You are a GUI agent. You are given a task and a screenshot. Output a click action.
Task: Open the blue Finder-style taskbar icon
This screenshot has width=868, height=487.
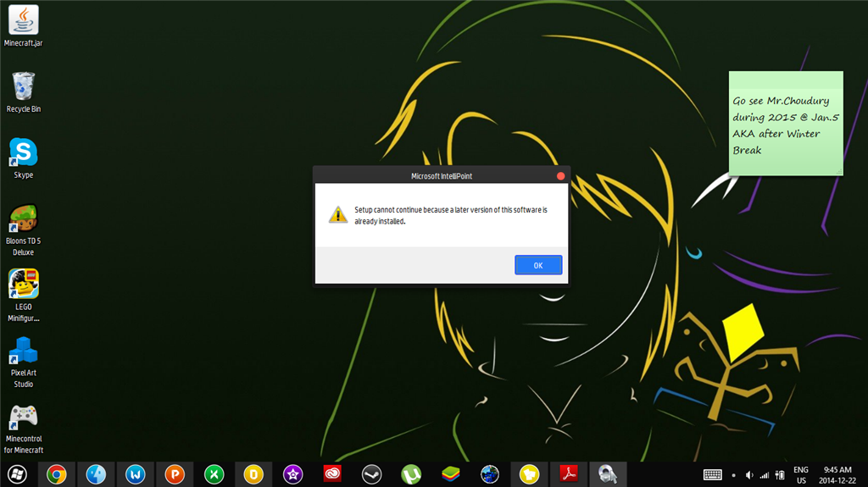96,474
